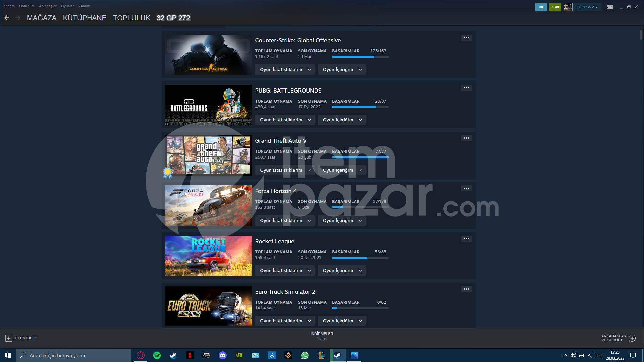Click the profile avatar picture
This screenshot has height=362, width=644.
click(x=568, y=7)
